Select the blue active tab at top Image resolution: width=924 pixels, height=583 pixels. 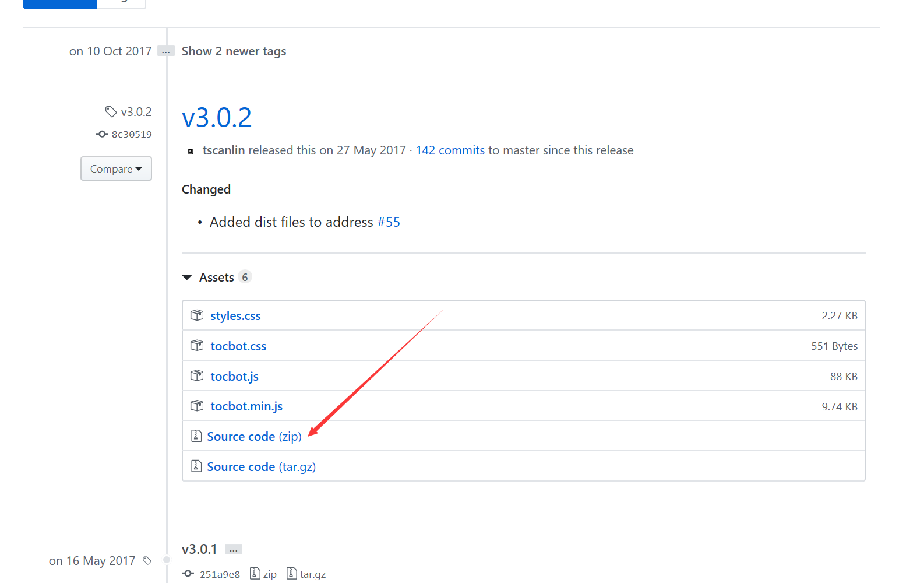[x=60, y=4]
